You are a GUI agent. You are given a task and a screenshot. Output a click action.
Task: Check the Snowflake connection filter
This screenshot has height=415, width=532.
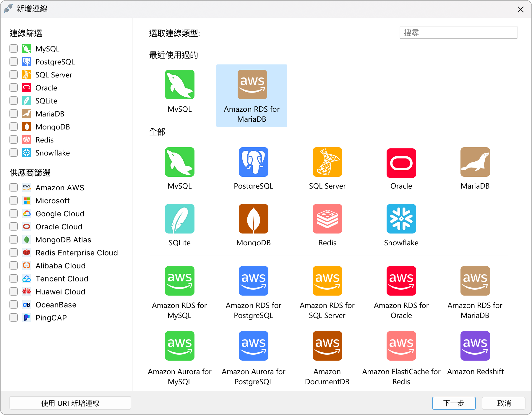point(14,153)
